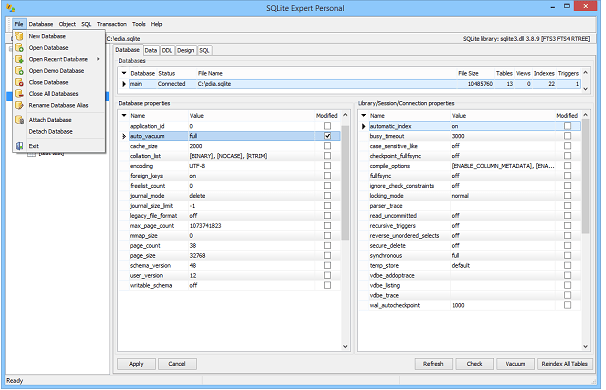Click the Vacuum button
The width and height of the screenshot is (606, 390).
[515, 364]
